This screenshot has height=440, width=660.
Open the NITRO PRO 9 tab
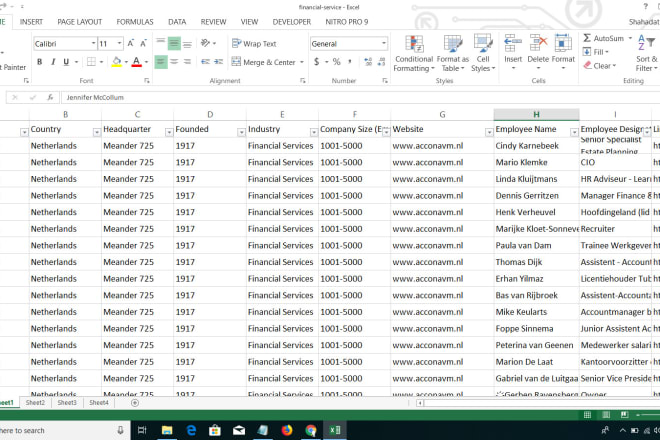[346, 22]
